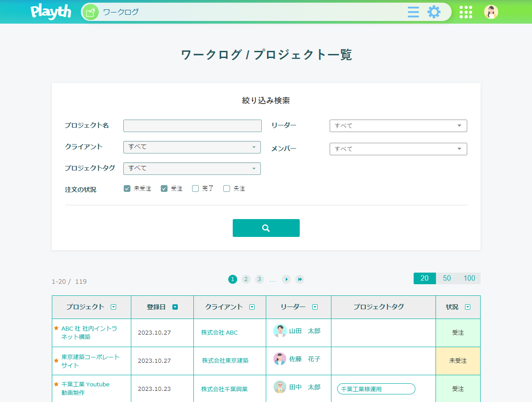The height and width of the screenshot is (402, 532).
Task: Click star beside 東京建築コーポレートサイト
Action: [56, 361]
